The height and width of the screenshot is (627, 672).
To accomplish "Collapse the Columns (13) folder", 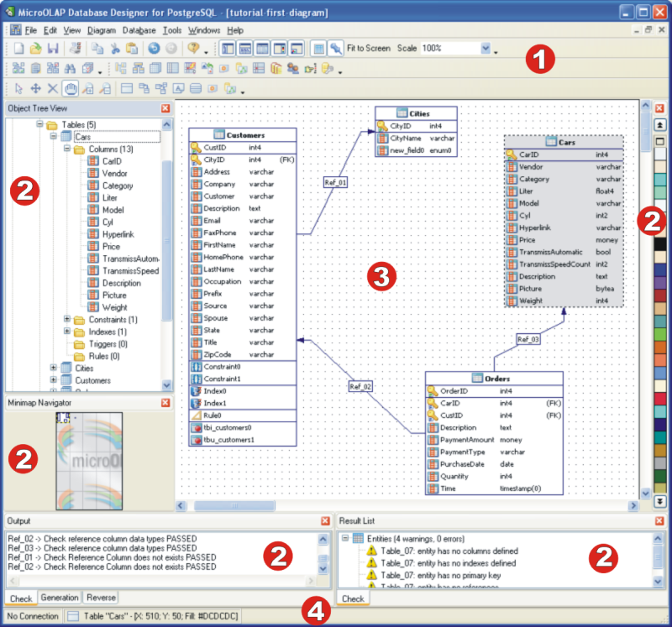I will coord(67,149).
